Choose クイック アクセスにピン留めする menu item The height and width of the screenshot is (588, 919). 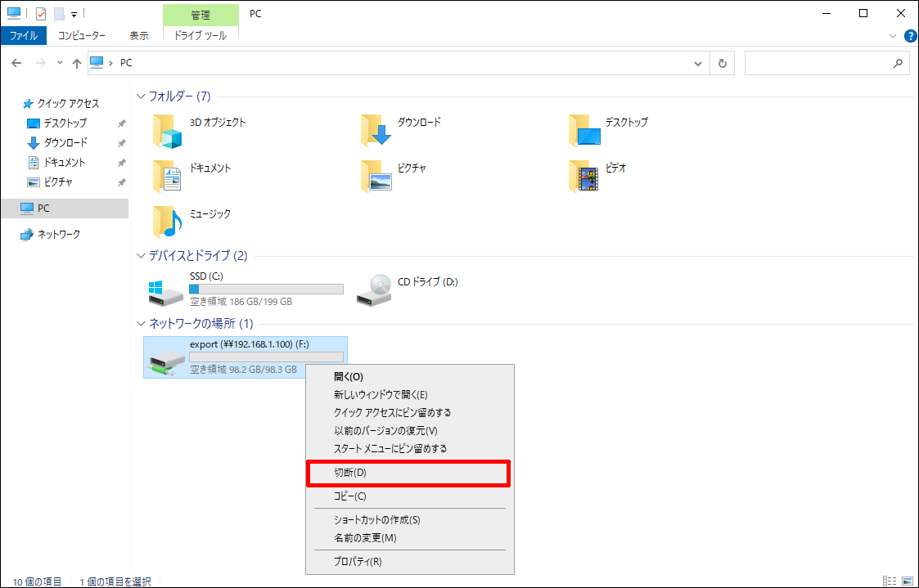click(410, 412)
